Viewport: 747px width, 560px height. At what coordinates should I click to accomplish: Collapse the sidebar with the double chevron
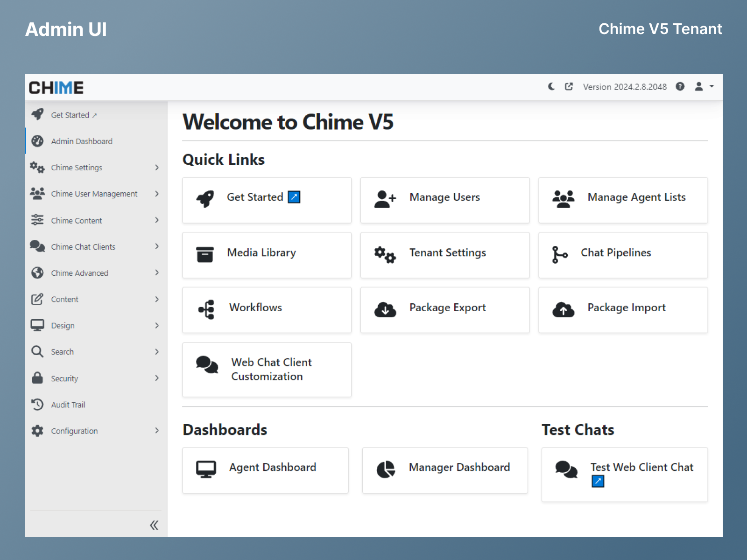[x=154, y=525]
